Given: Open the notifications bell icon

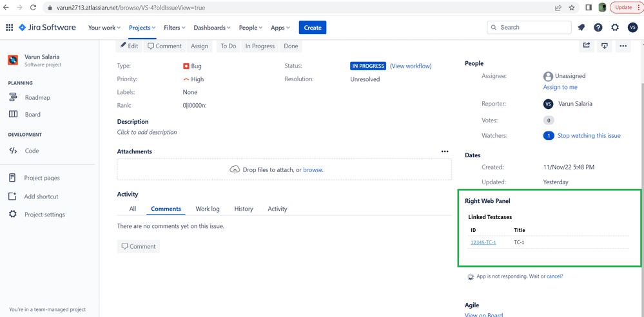Looking at the screenshot, I should pos(581,28).
